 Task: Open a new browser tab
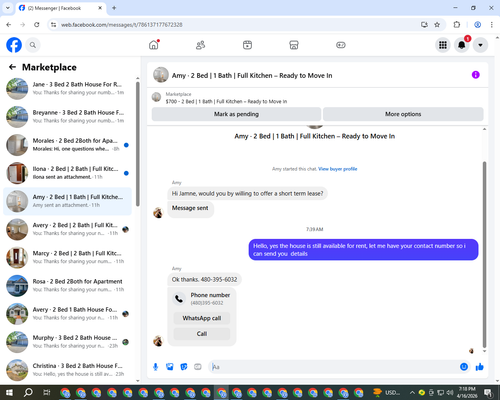pyautogui.click(x=114, y=8)
